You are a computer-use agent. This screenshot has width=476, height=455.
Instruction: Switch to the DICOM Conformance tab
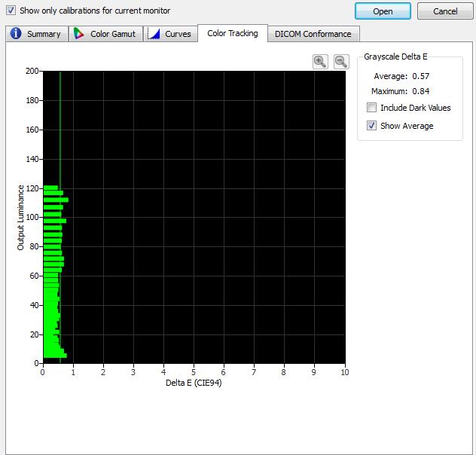[313, 34]
